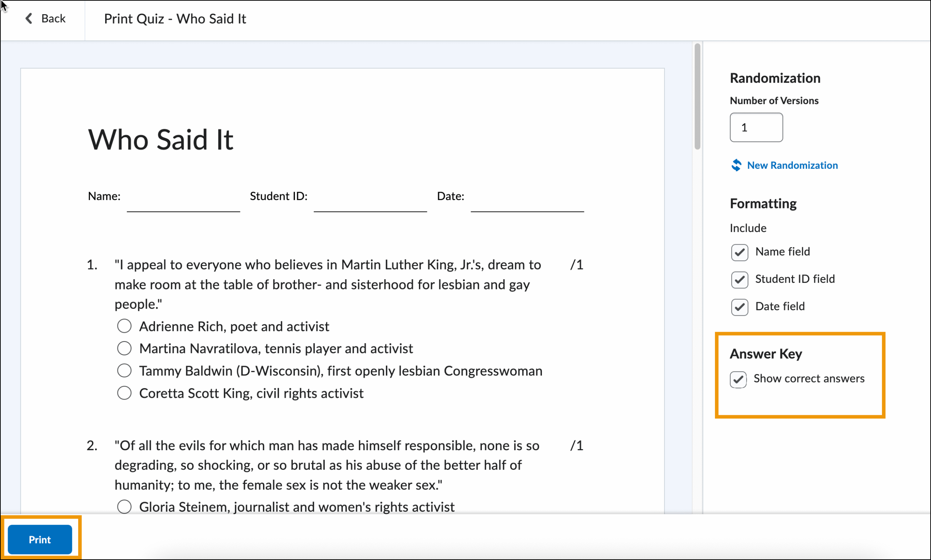Select Adrienne Rich answer option

(124, 326)
